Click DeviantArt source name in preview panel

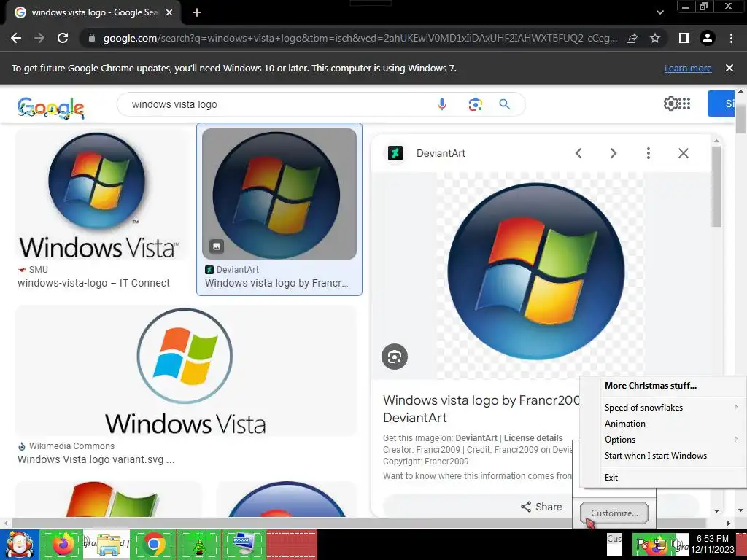[x=441, y=153]
